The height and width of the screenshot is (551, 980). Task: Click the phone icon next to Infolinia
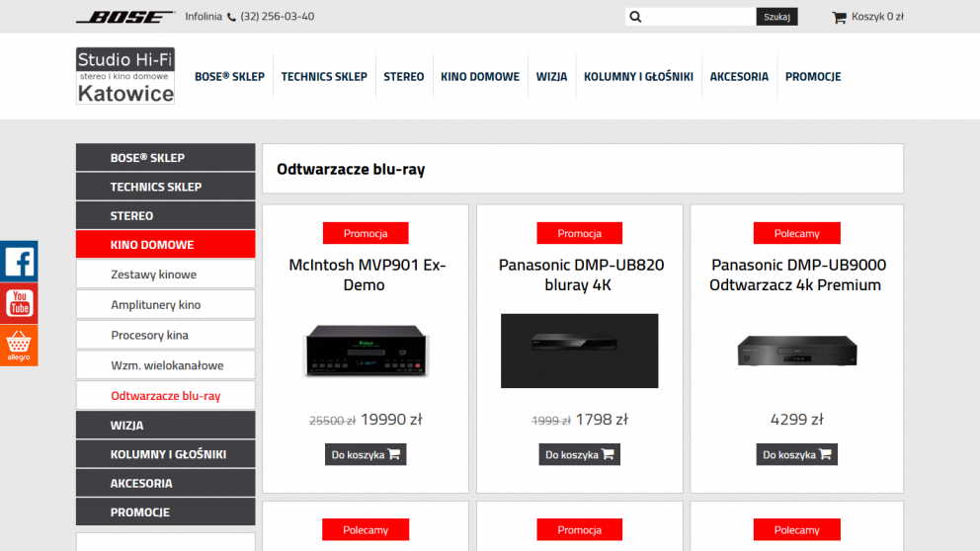coord(231,17)
